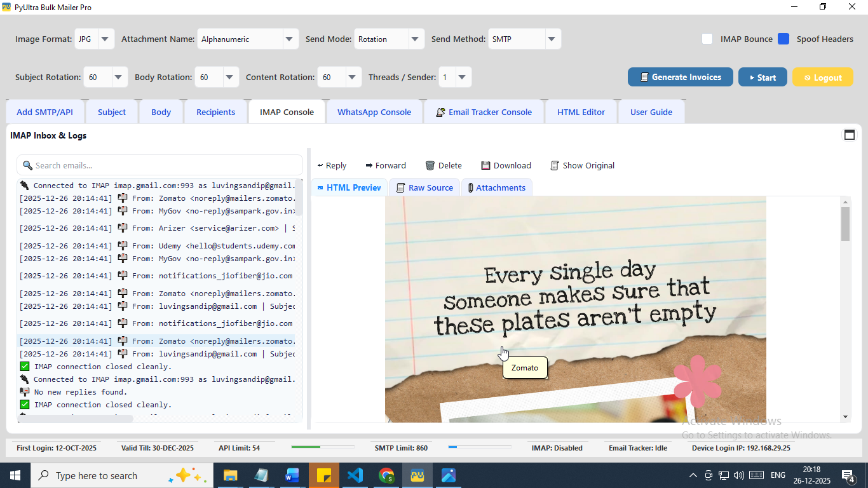The width and height of the screenshot is (868, 488).
Task: Toggle the Spoof Headers checkbox
Action: point(783,39)
